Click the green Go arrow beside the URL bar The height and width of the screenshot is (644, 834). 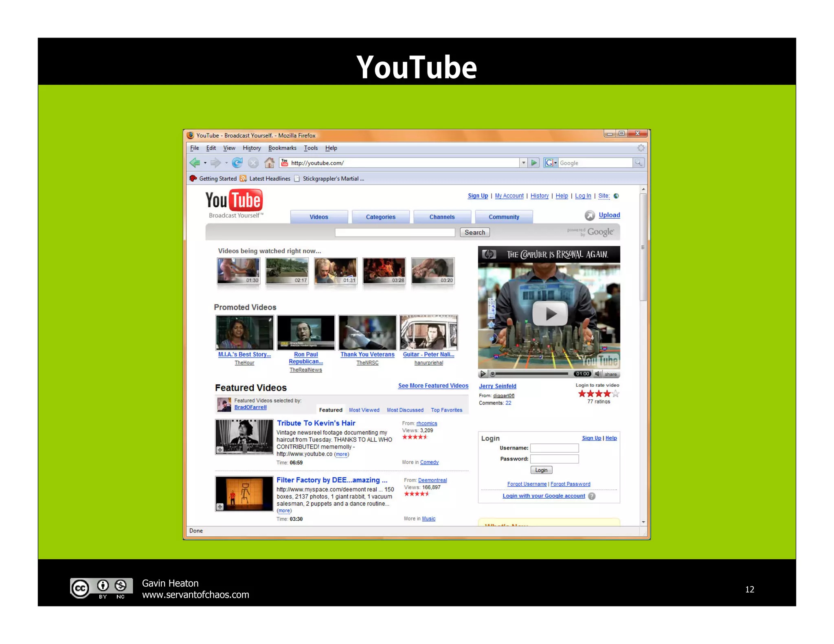click(x=534, y=163)
